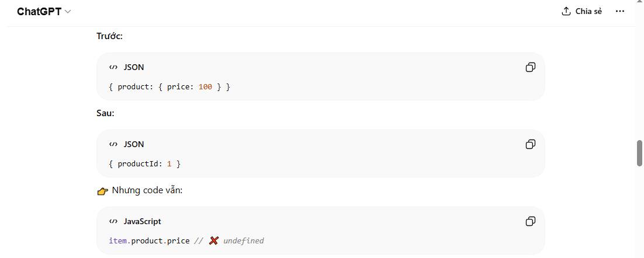Screen dimensions: 644x258
Task: Copy the productId JSON code block
Action: pyautogui.click(x=530, y=144)
